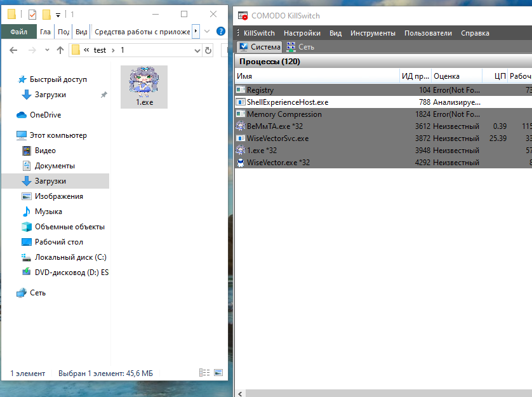532x397 pixels.
Task: Sort processes by Оценка column
Action: click(456, 76)
